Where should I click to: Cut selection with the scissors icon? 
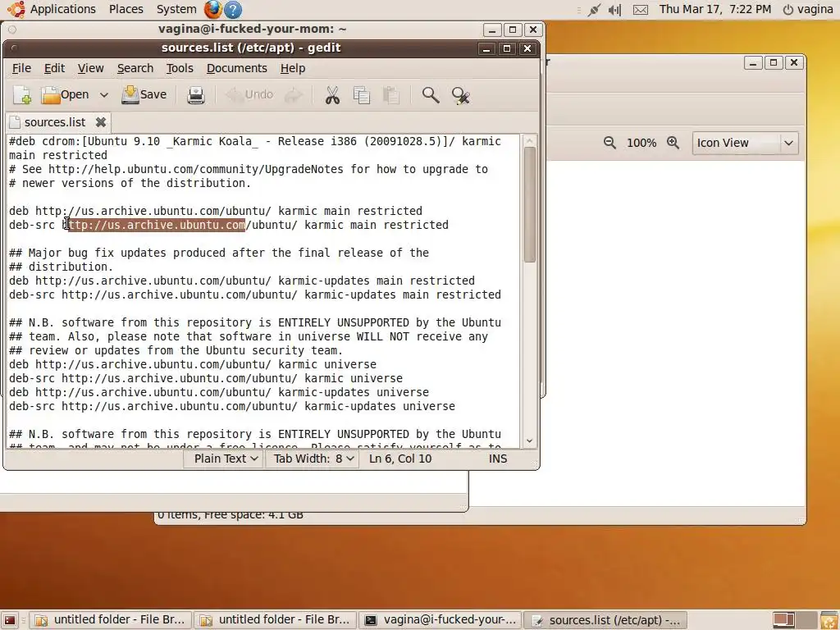click(332, 95)
